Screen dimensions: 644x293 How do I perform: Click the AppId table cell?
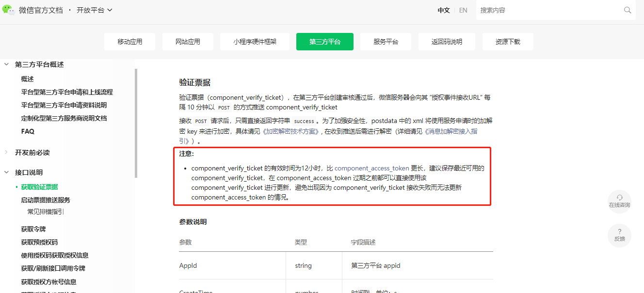(x=232, y=265)
